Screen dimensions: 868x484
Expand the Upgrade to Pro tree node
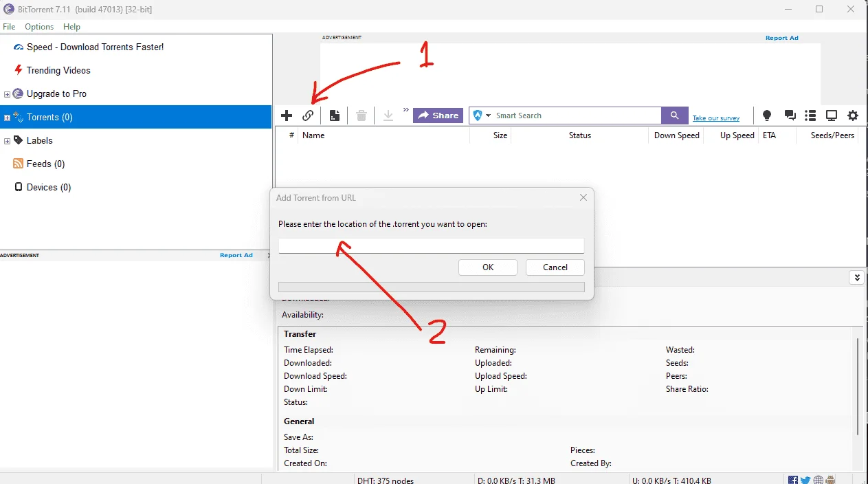[7, 94]
